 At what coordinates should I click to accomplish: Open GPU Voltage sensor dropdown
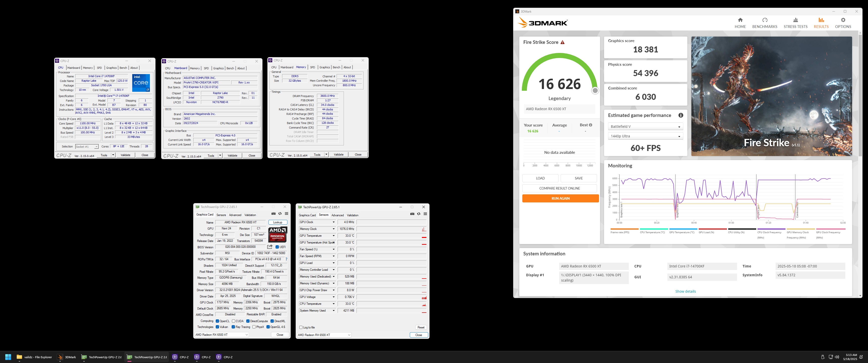[x=334, y=297]
